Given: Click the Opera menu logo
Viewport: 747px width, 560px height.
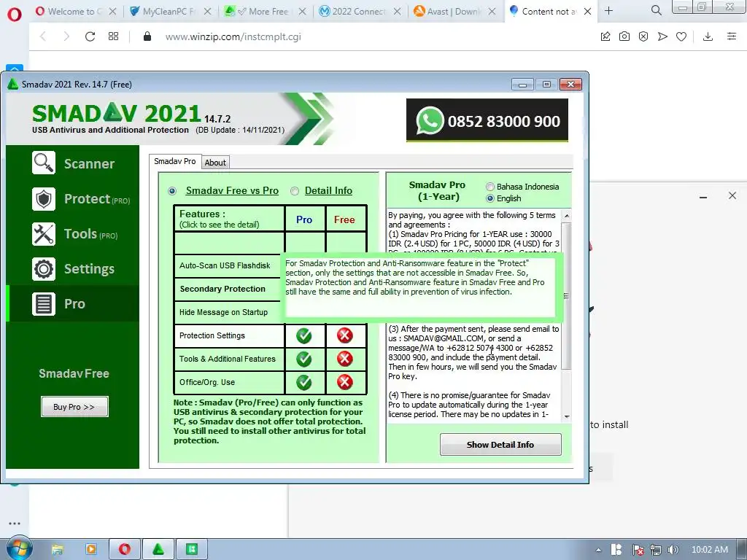Looking at the screenshot, I should (x=15, y=15).
